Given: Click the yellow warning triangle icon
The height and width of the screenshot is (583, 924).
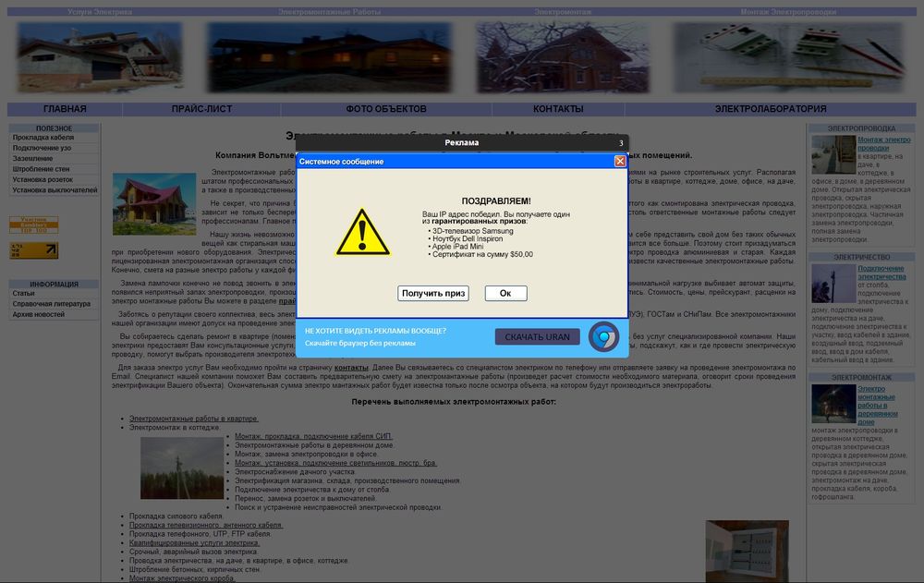Looking at the screenshot, I should click(362, 232).
